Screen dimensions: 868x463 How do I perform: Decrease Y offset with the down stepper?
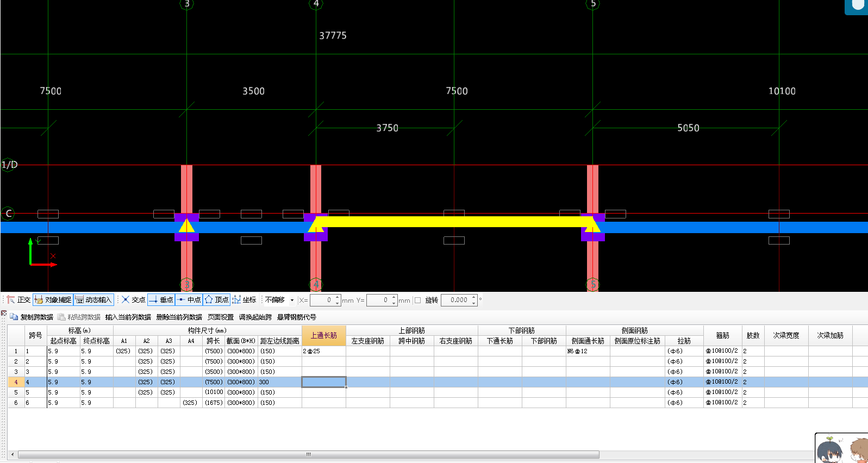394,303
